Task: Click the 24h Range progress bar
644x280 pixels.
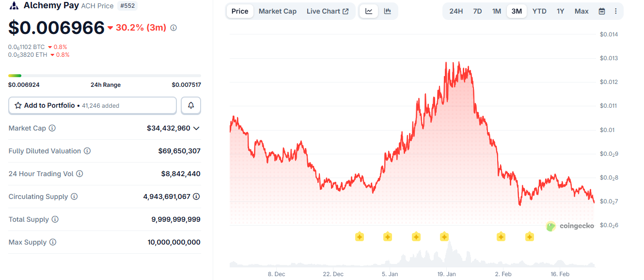Action: click(x=105, y=76)
